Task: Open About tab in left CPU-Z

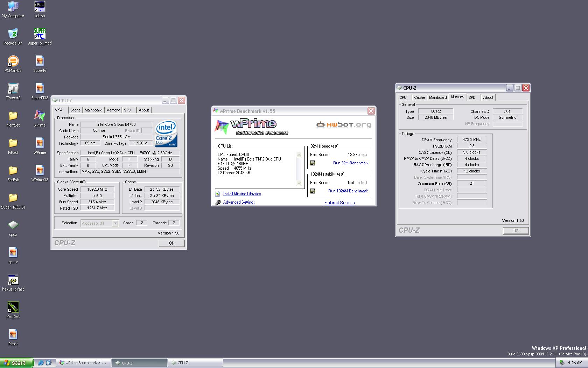Action: 144,110
